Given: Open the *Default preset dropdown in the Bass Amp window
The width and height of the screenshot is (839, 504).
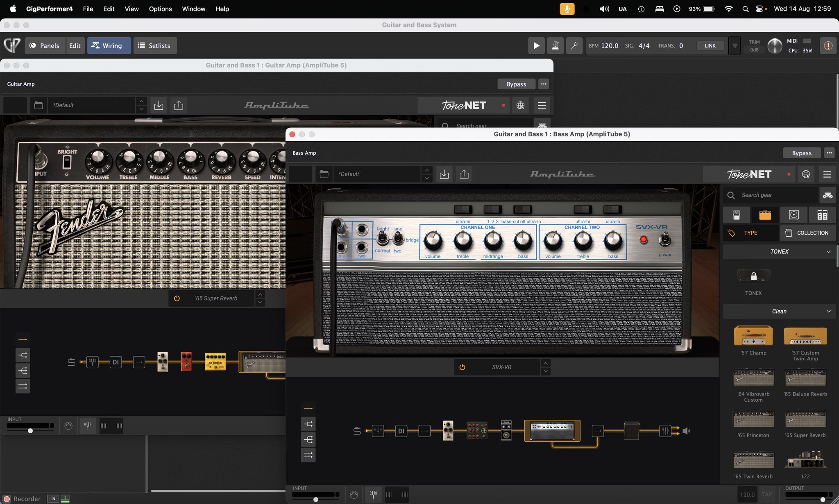Looking at the screenshot, I should tap(377, 174).
